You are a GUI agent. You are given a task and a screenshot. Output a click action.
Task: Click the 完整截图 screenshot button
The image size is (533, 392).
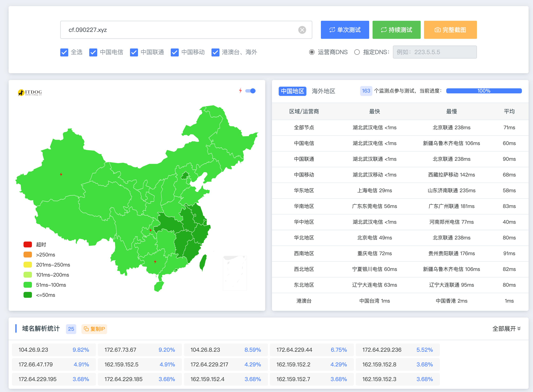[450, 30]
